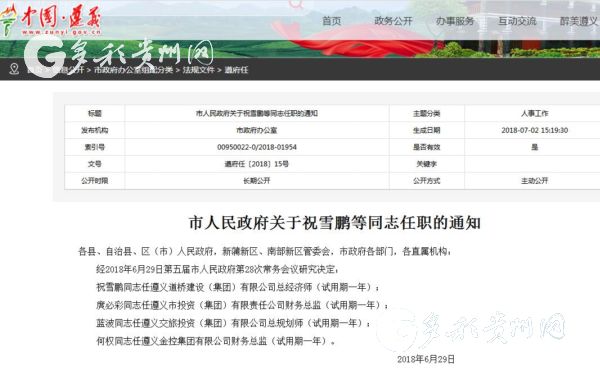Click the 主动公开 disclosure method cell
This screenshot has width=600, height=372.
(535, 181)
